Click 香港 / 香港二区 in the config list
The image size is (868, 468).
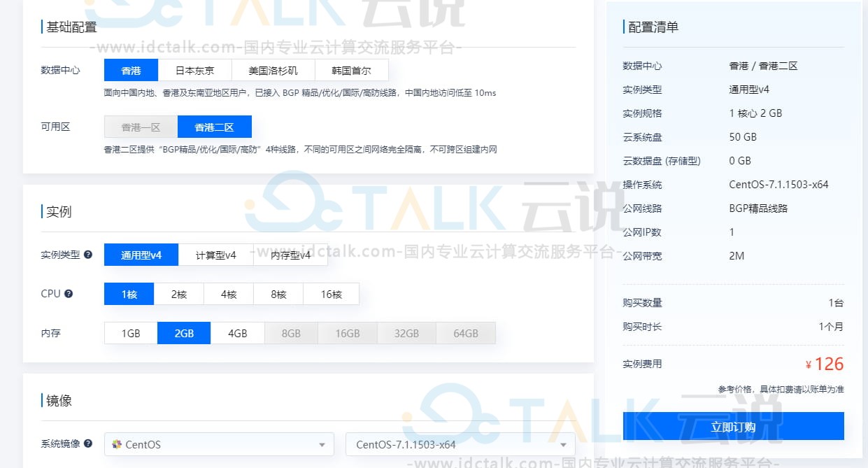point(763,66)
